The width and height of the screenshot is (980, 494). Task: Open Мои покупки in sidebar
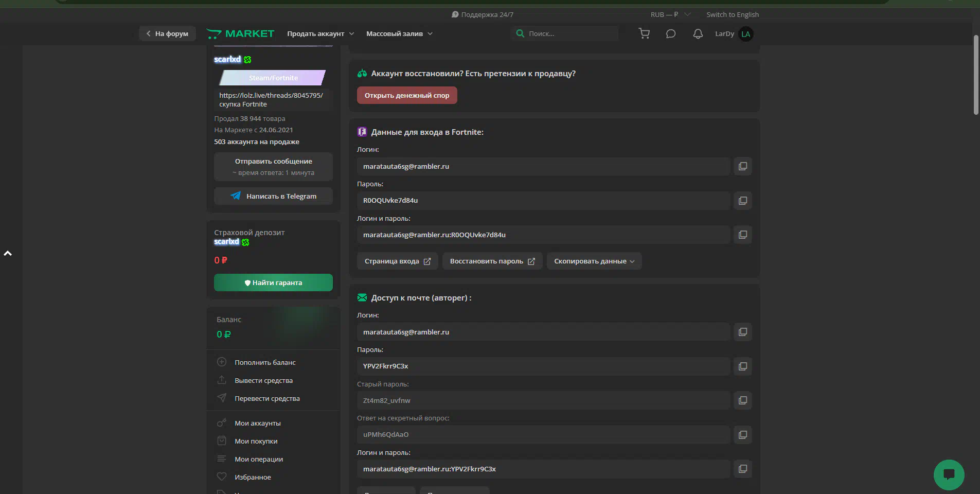coord(256,441)
